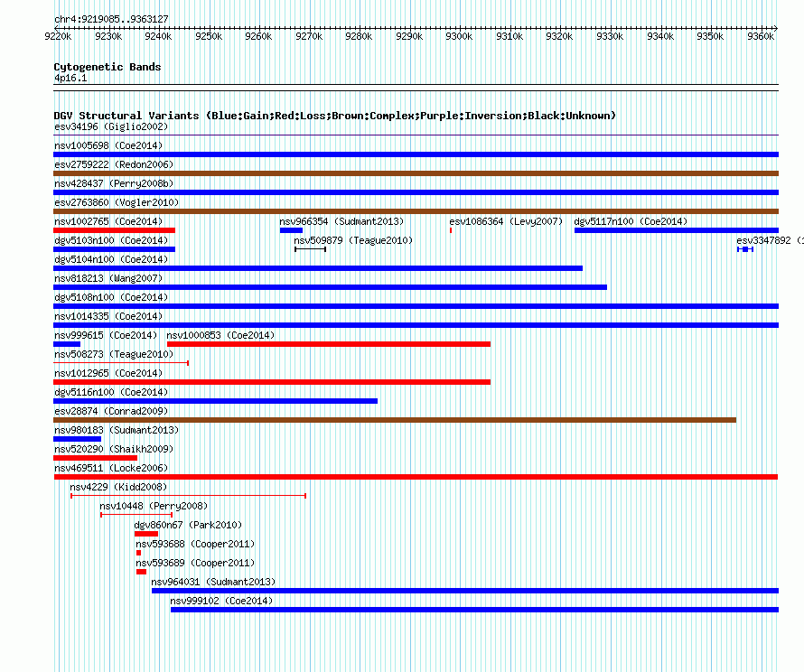
Task: Click the nsv818213 (Wang2007) blue bar
Action: coord(331,287)
